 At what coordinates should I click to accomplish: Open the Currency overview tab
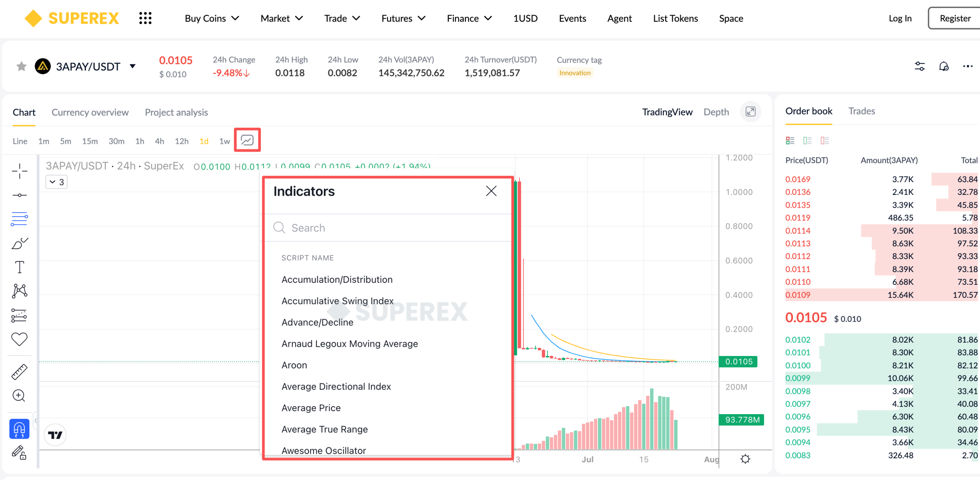tap(90, 112)
